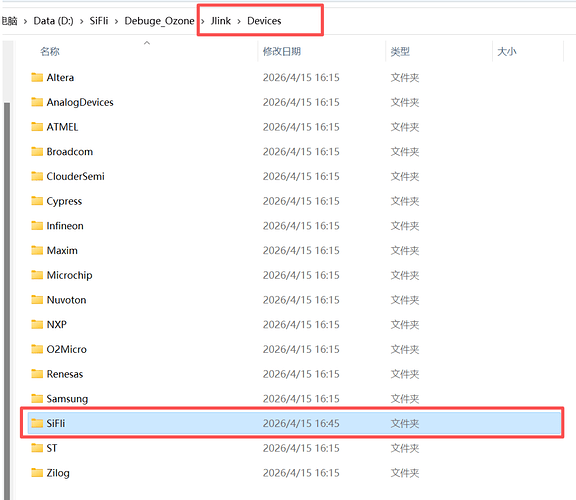Click the 文件夹 type of the NXP row

coord(405,325)
